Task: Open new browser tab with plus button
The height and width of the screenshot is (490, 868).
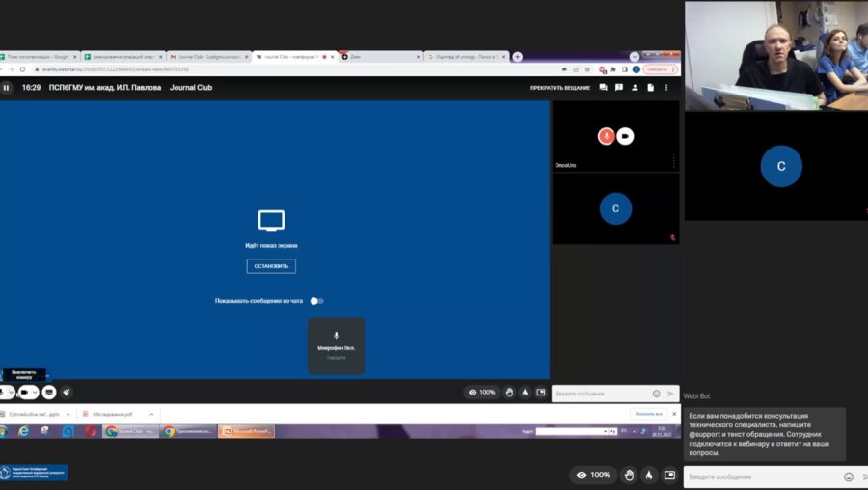Action: (517, 57)
